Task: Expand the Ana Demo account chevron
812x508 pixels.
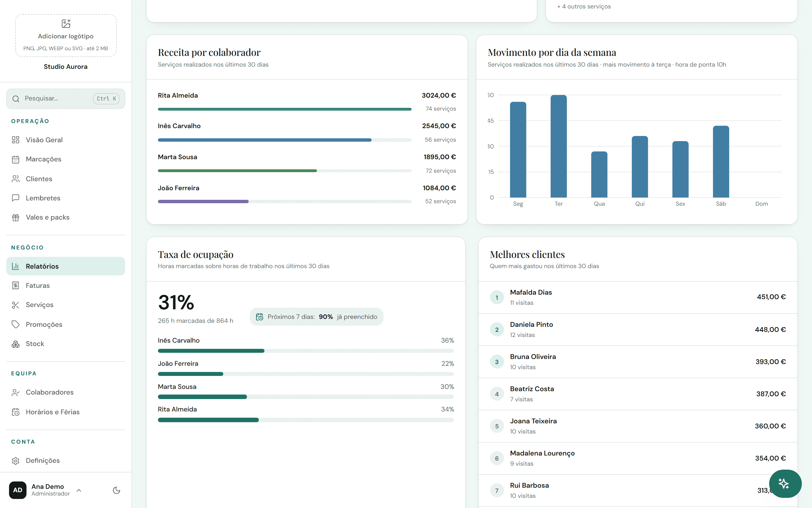Action: (79, 490)
